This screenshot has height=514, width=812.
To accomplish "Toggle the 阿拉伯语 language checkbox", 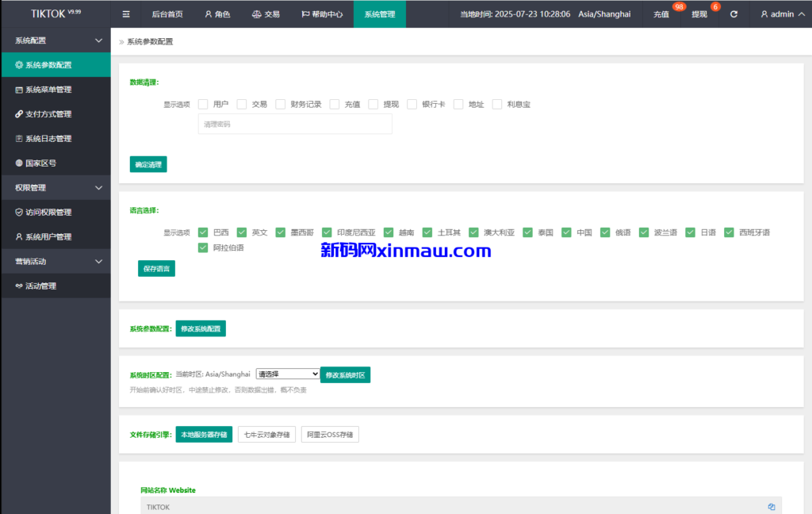I will point(204,247).
